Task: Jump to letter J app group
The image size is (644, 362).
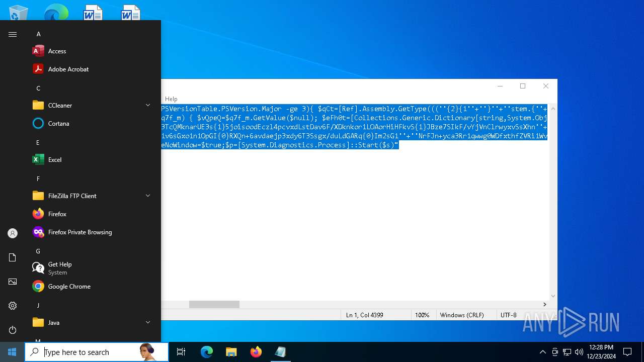Action: point(38,306)
